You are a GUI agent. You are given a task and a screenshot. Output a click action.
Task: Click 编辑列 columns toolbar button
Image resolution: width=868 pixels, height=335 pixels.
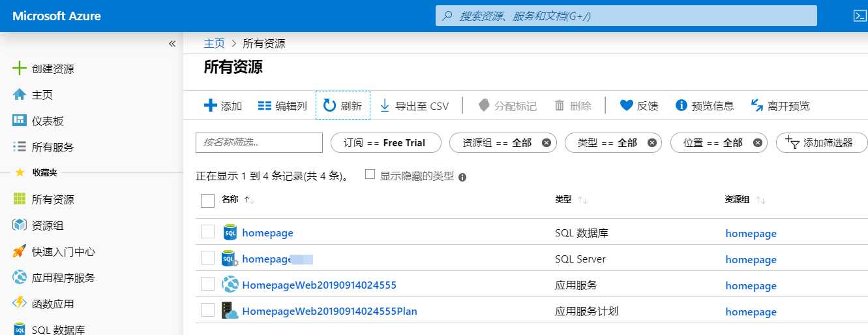[282, 106]
